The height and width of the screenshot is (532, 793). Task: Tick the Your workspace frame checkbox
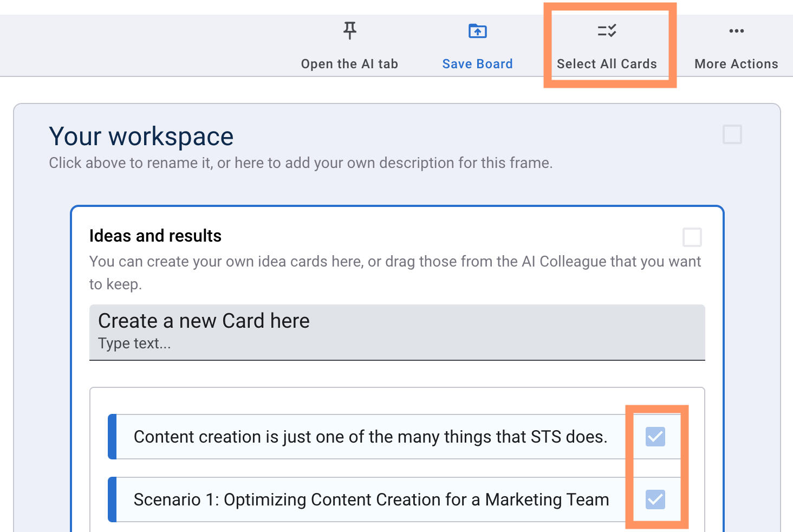[732, 134]
